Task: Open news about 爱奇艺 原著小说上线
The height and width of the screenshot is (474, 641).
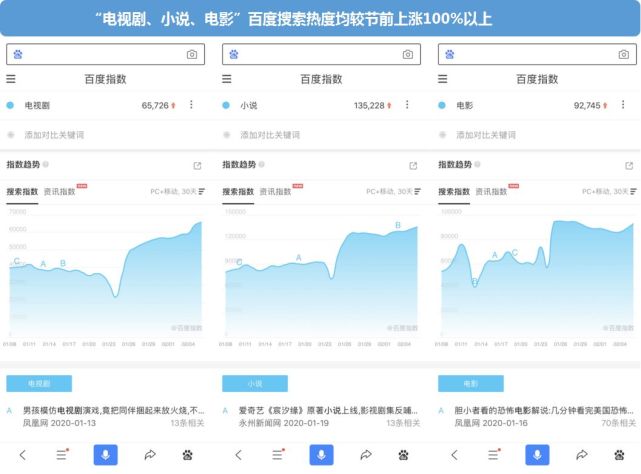Action: 328,410
